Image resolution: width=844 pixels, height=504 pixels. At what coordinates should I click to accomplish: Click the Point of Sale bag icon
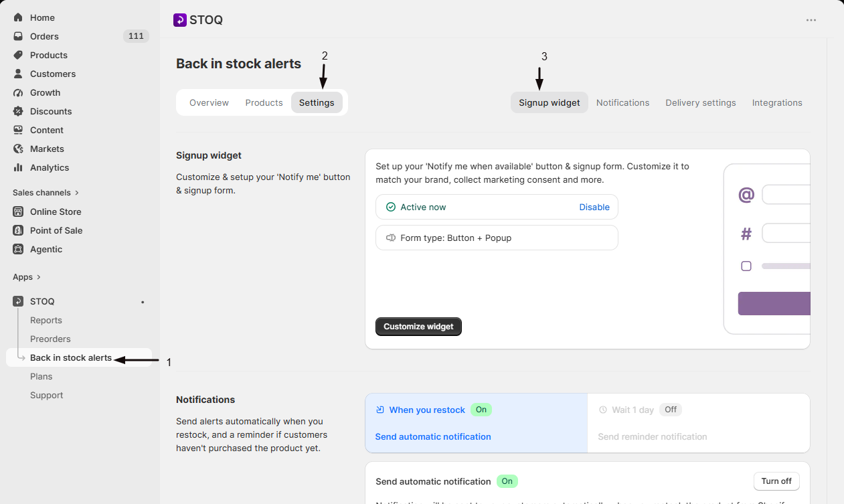(x=18, y=230)
